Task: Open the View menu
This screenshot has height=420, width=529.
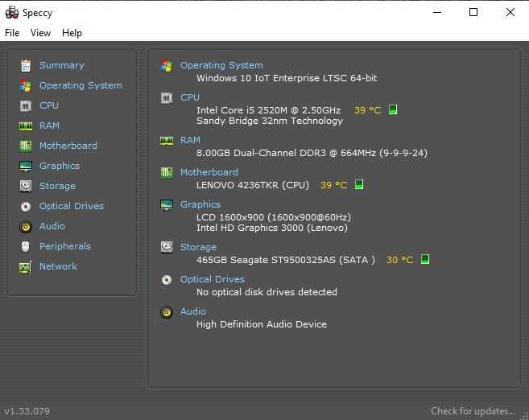Action: point(40,33)
